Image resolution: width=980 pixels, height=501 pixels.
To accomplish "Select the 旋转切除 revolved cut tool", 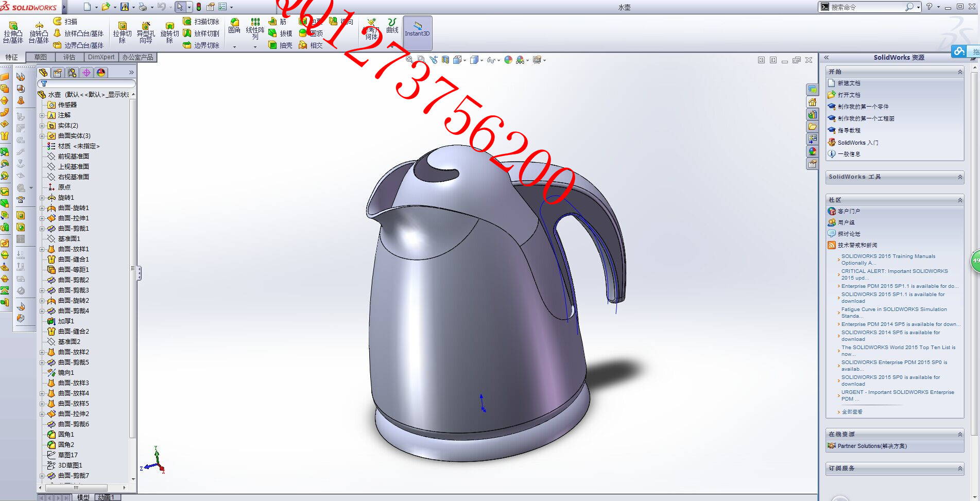I will pyautogui.click(x=169, y=32).
